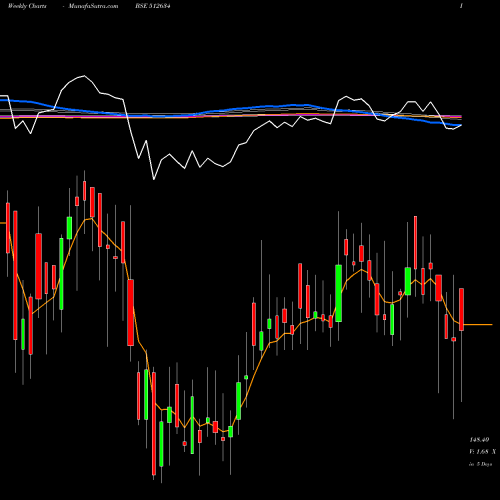Image resolution: width=500 pixels, height=500 pixels.
Task: Click the last red candlestick on the right
Action: 461,309
